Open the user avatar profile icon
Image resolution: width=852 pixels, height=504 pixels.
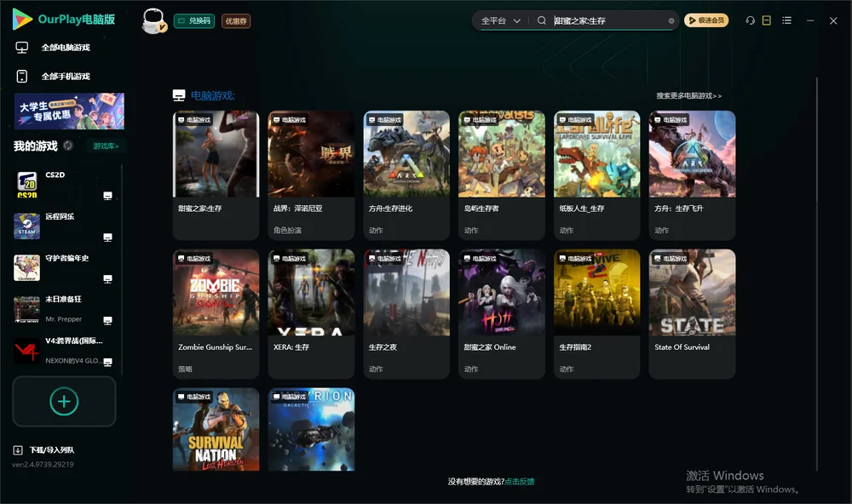[x=153, y=21]
